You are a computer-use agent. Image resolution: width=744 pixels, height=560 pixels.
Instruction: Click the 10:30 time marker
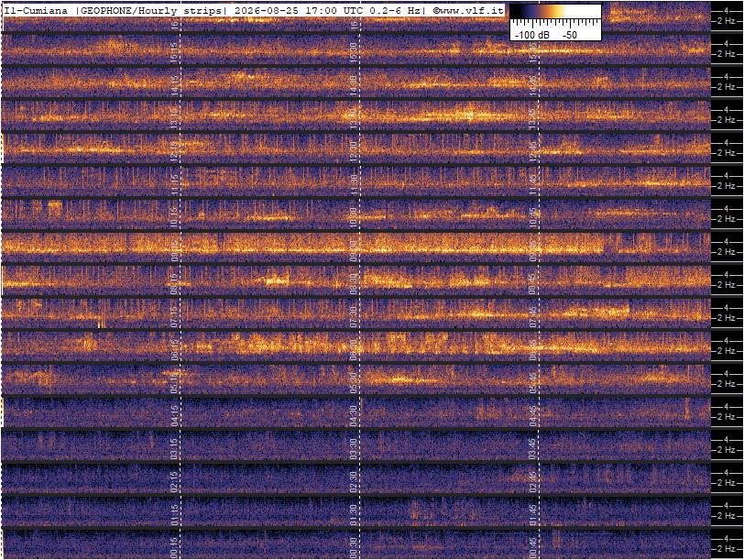pos(354,217)
